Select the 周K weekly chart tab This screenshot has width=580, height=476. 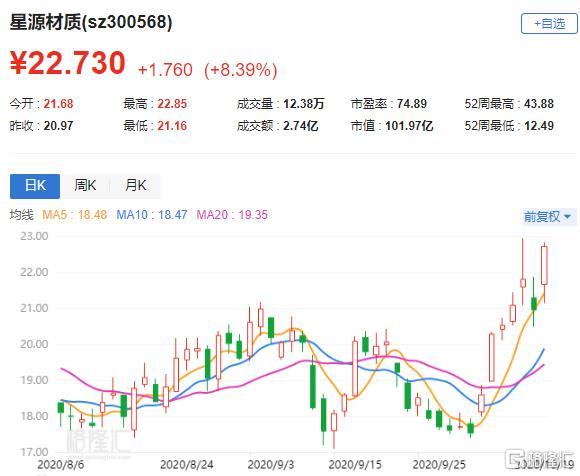[x=85, y=186]
